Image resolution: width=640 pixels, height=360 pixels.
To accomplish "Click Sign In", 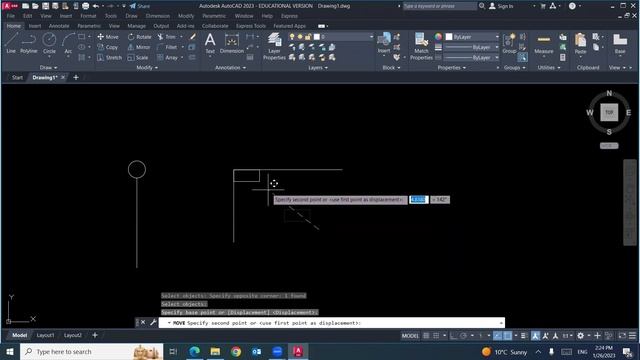I will pos(501,6).
